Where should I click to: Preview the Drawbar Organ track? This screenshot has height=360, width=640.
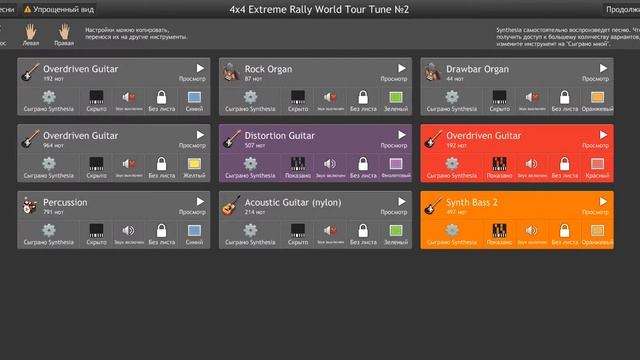coord(603,68)
